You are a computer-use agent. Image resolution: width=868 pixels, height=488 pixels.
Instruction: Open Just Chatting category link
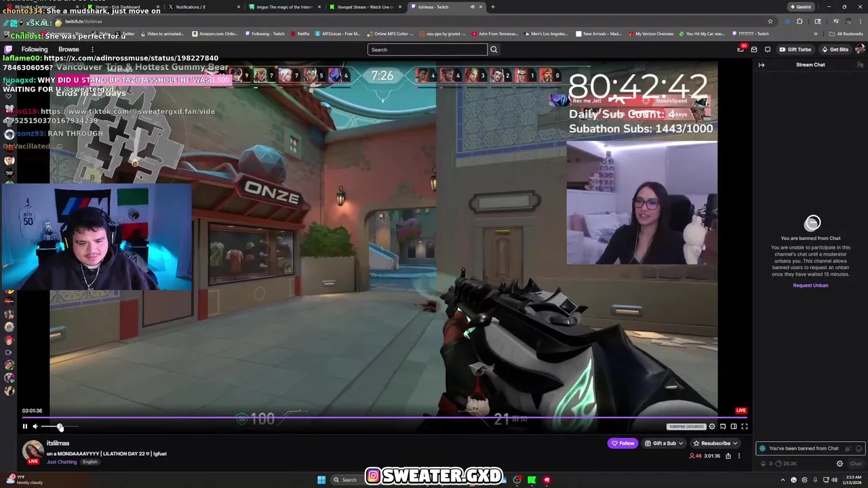point(62,462)
